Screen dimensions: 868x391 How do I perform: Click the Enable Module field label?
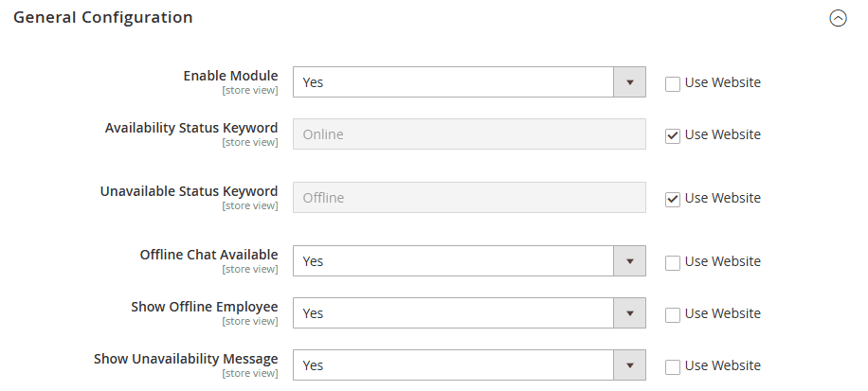[230, 76]
